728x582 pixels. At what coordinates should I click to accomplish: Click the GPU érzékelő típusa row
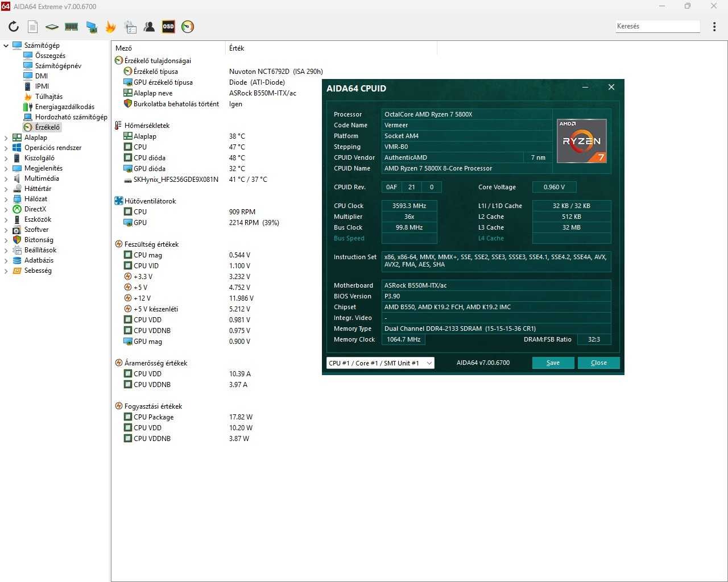[204, 82]
